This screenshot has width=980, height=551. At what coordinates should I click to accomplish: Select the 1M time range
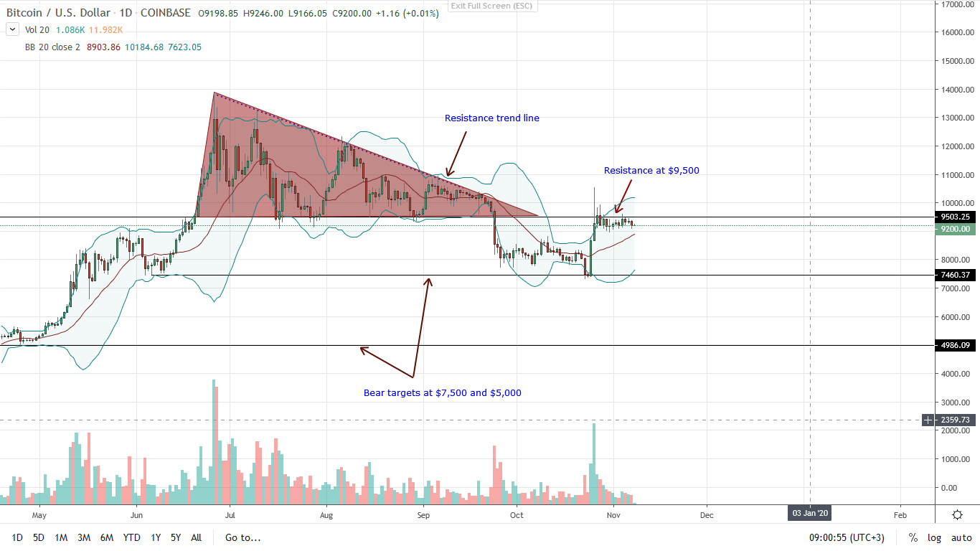tap(61, 537)
